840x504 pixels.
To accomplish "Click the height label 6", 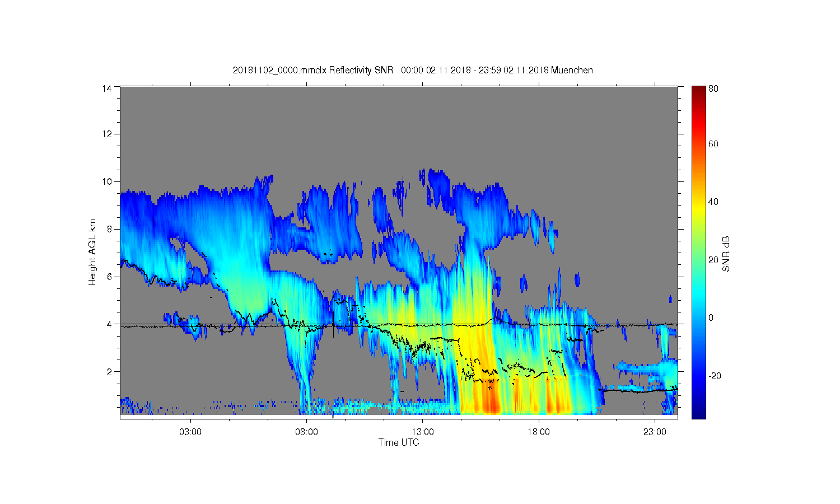I will pos(110,277).
